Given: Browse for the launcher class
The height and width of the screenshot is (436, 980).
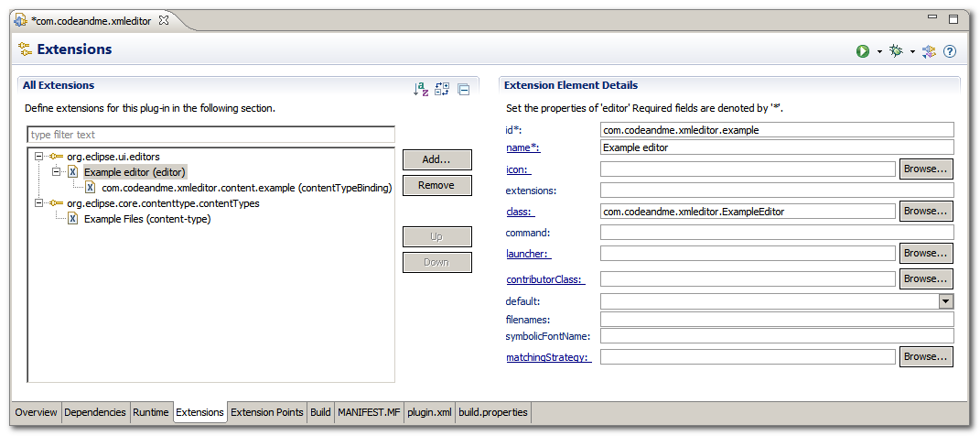Looking at the screenshot, I should [x=926, y=253].
